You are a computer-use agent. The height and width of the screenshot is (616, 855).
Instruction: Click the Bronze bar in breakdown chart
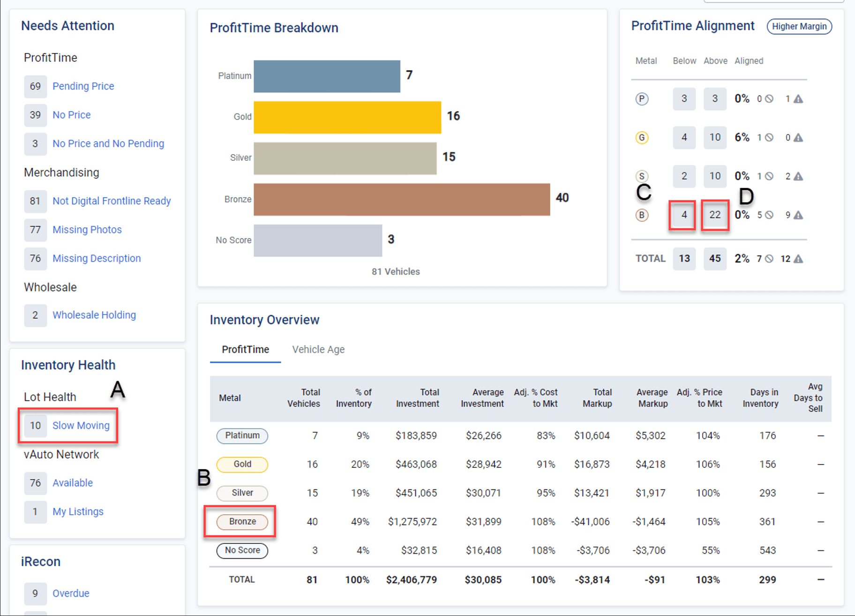[x=401, y=199]
